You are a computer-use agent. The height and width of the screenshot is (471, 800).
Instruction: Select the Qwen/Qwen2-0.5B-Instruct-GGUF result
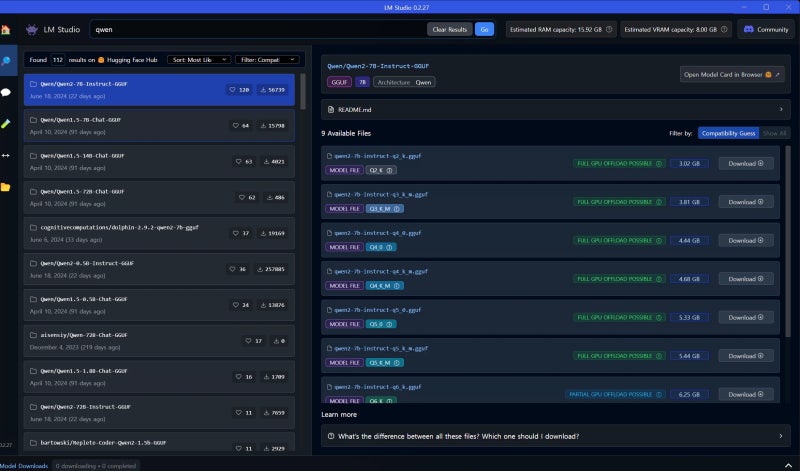coord(159,269)
